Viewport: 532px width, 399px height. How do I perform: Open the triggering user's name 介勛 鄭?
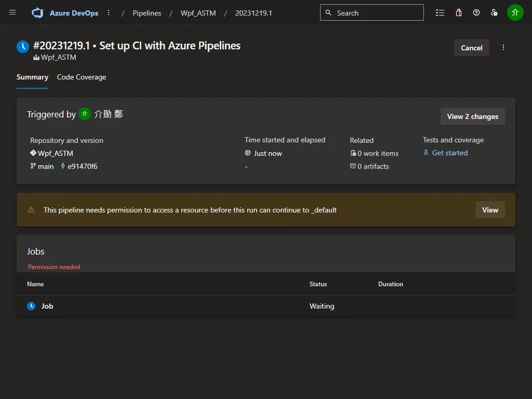[x=108, y=114]
